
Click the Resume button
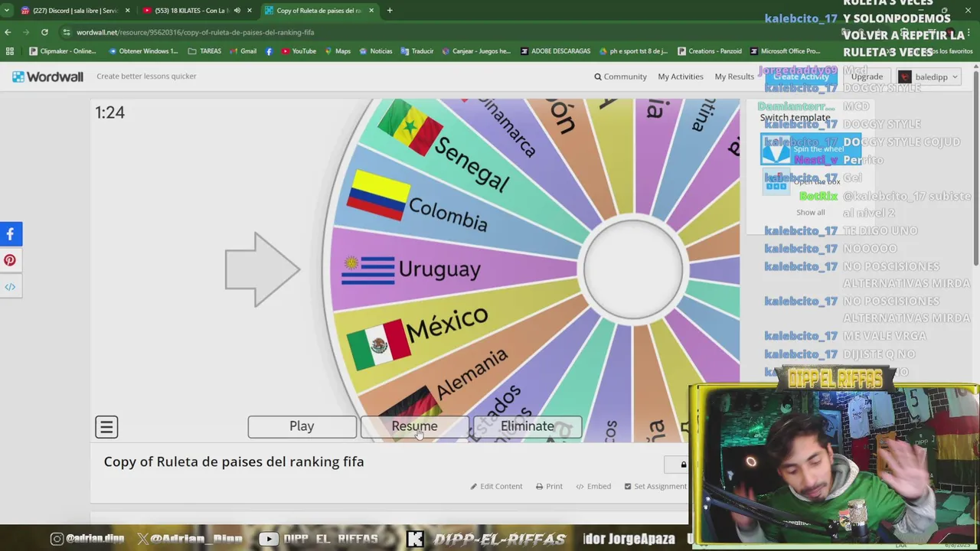point(414,426)
